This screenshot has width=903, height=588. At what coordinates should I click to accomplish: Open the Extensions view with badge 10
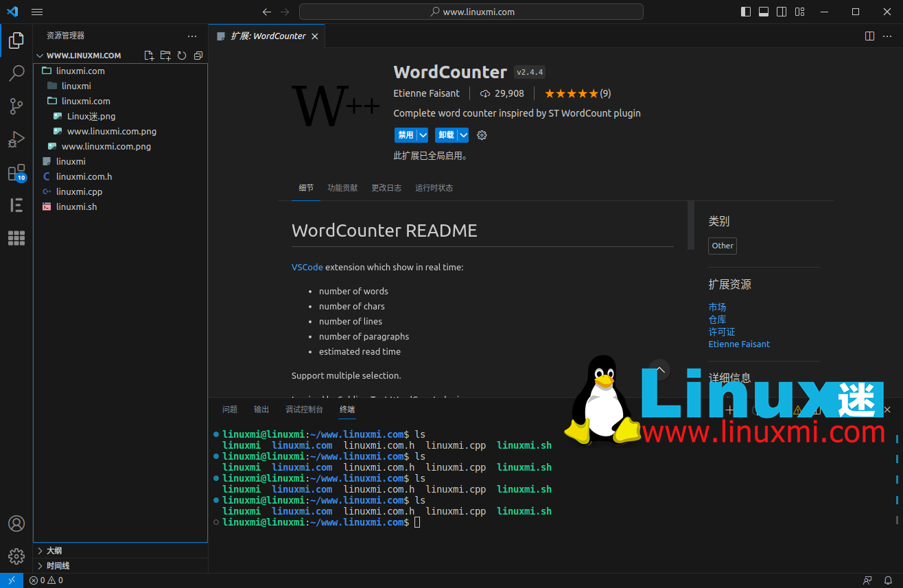[x=16, y=173]
